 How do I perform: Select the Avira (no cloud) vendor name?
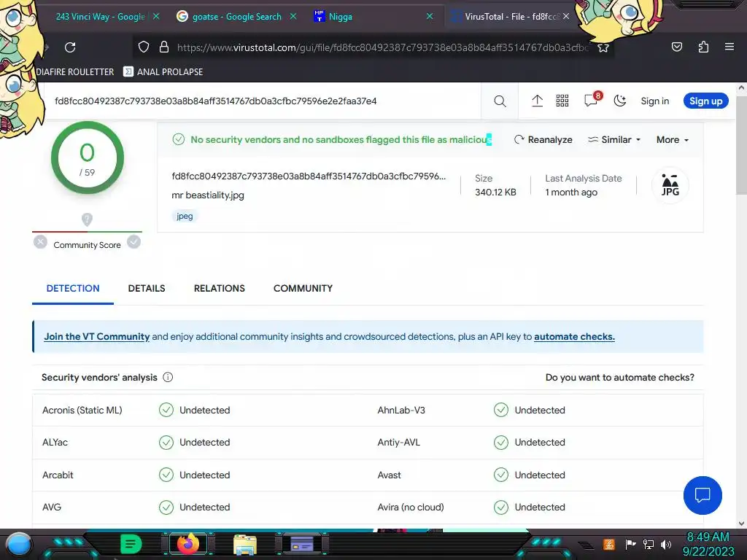click(411, 507)
